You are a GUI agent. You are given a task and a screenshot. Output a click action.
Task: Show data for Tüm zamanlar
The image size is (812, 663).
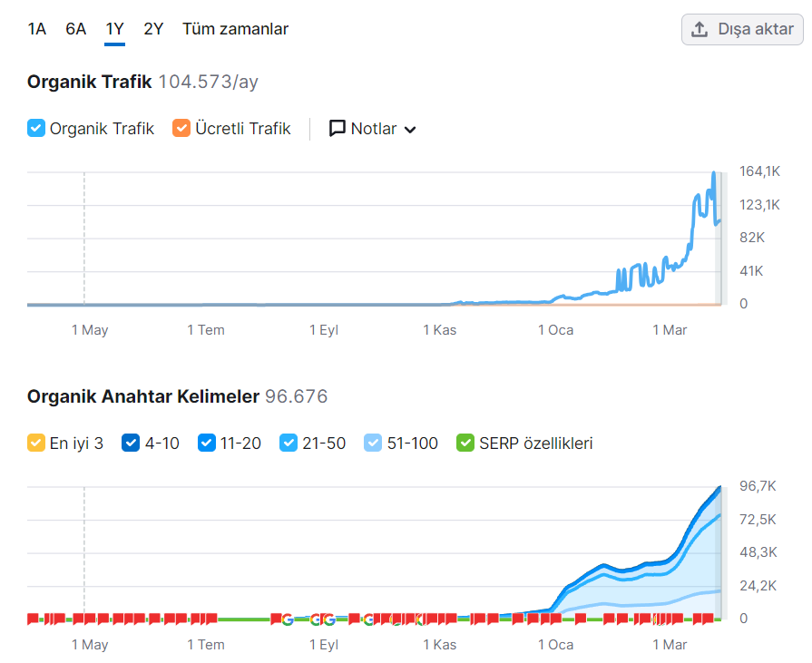(x=235, y=29)
